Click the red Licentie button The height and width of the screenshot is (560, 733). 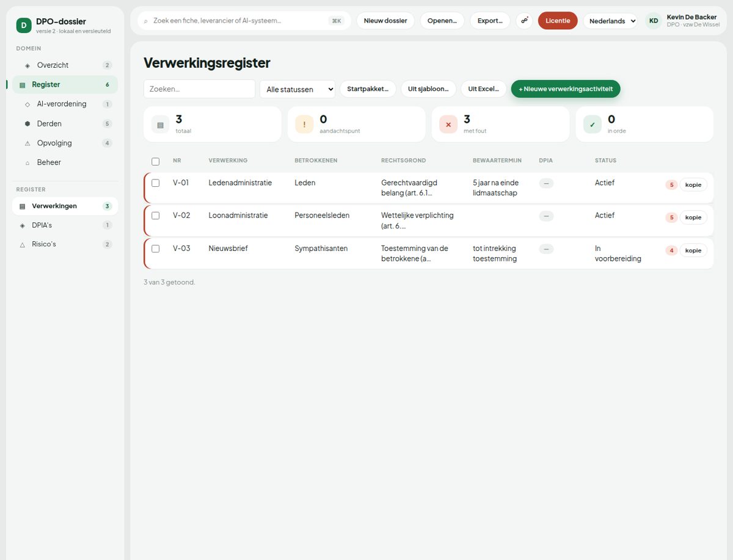click(x=558, y=21)
